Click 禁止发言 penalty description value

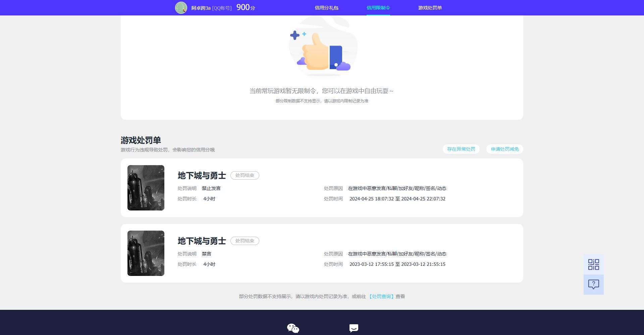point(211,188)
